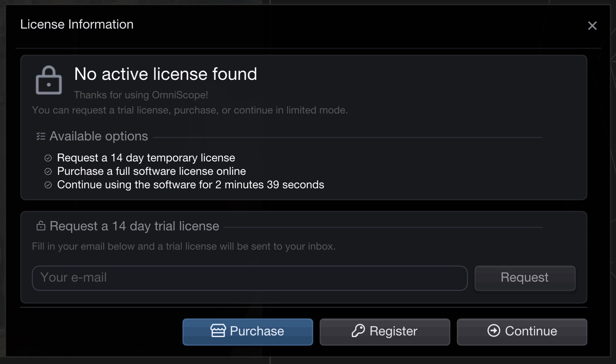Click the 'Continue using the software for 2 minutes' line
Screen dimensions: 616x364
pyautogui.click(x=191, y=185)
